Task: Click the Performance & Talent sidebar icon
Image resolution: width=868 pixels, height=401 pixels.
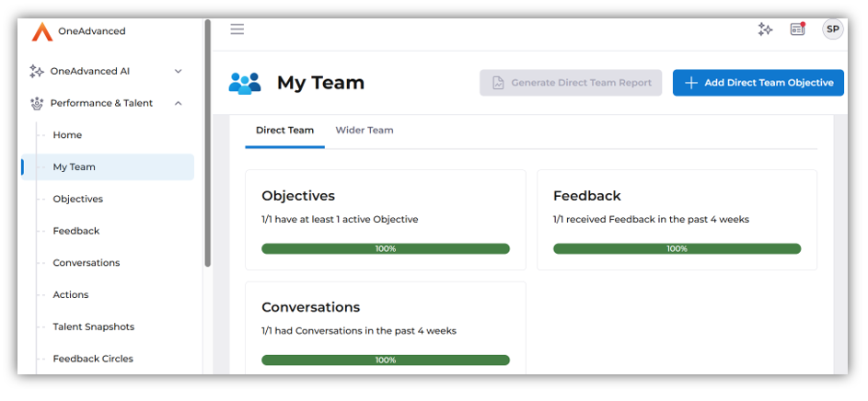Action: tap(37, 103)
